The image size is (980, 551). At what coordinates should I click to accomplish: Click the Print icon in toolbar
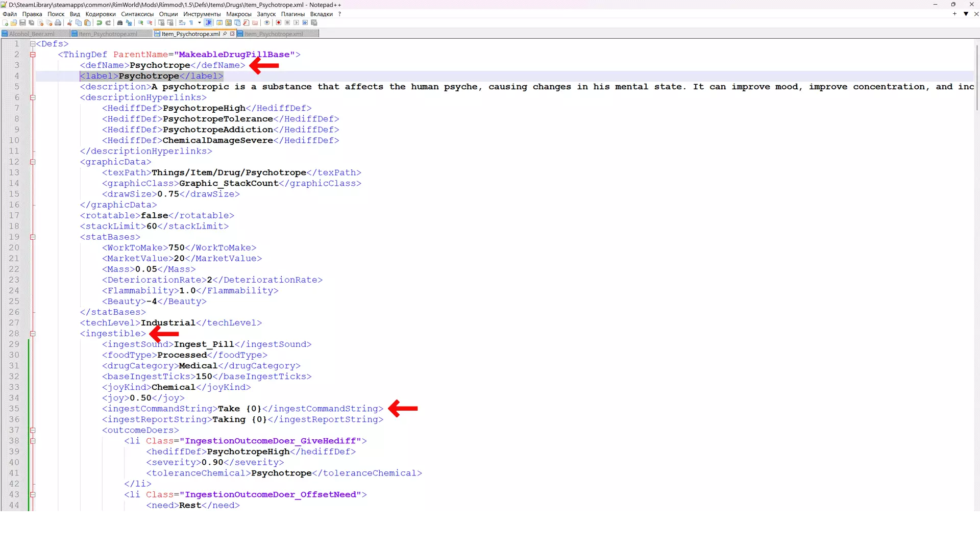click(x=58, y=23)
